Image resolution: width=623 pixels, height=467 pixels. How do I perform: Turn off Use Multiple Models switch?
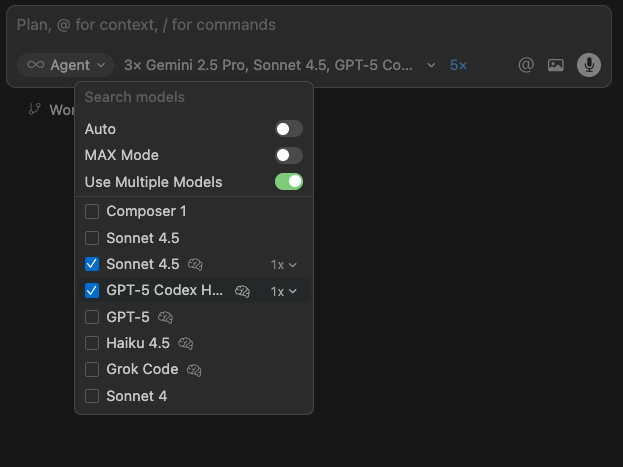(289, 182)
